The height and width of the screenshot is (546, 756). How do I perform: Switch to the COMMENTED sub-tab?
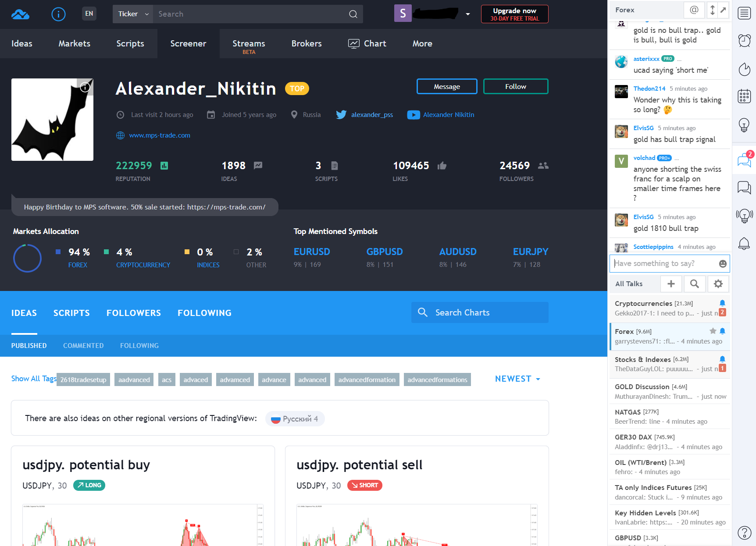83,346
